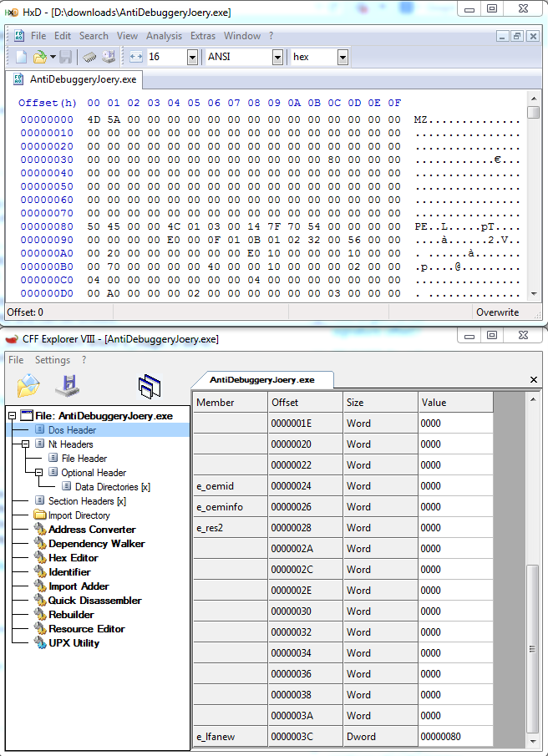The width and height of the screenshot is (548, 756).
Task: Click CFF table scrollbar up arrow
Action: (533, 399)
